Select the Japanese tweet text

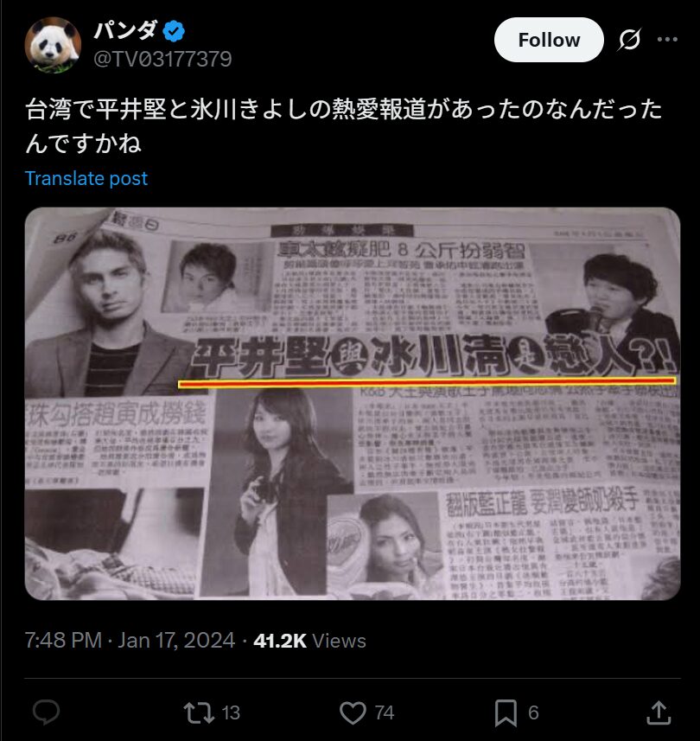[344, 125]
